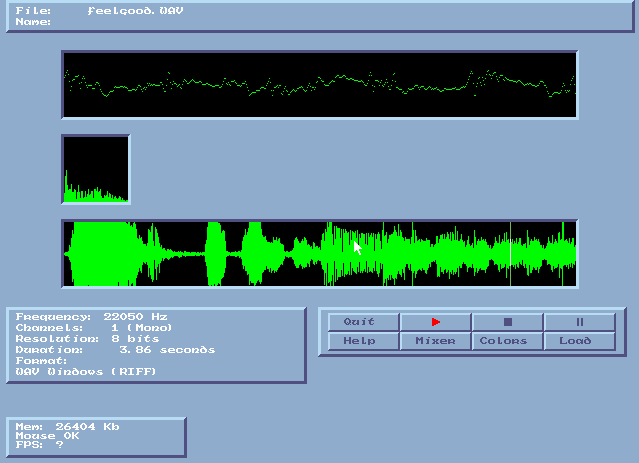Load a new sound file
The width and height of the screenshot is (639, 463).
580,341
